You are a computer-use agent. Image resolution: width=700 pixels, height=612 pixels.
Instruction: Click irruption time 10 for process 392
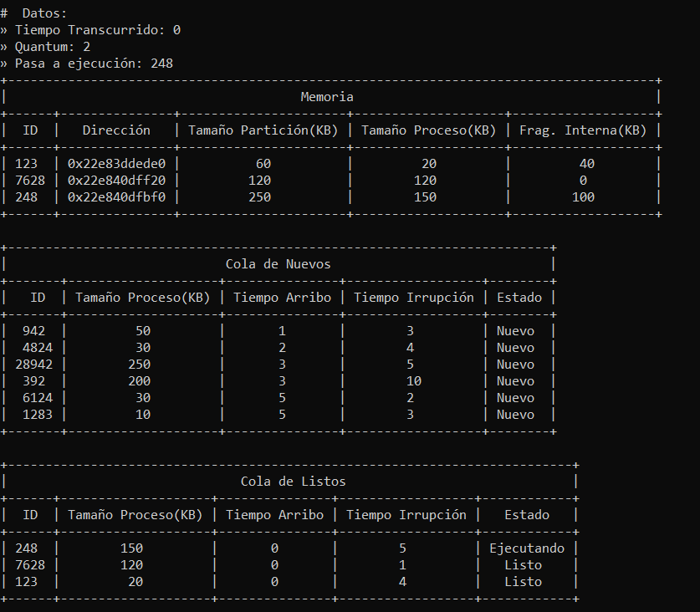point(414,381)
